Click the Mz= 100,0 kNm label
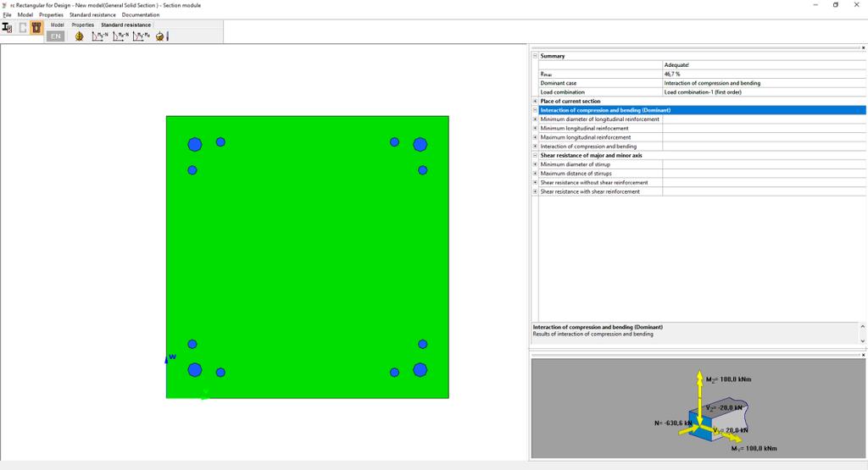 pyautogui.click(x=728, y=379)
